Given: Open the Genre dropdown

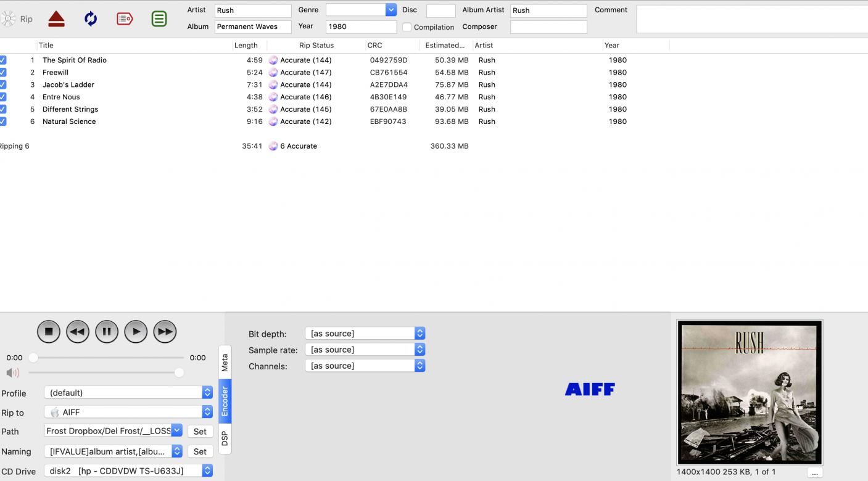Looking at the screenshot, I should pos(391,10).
